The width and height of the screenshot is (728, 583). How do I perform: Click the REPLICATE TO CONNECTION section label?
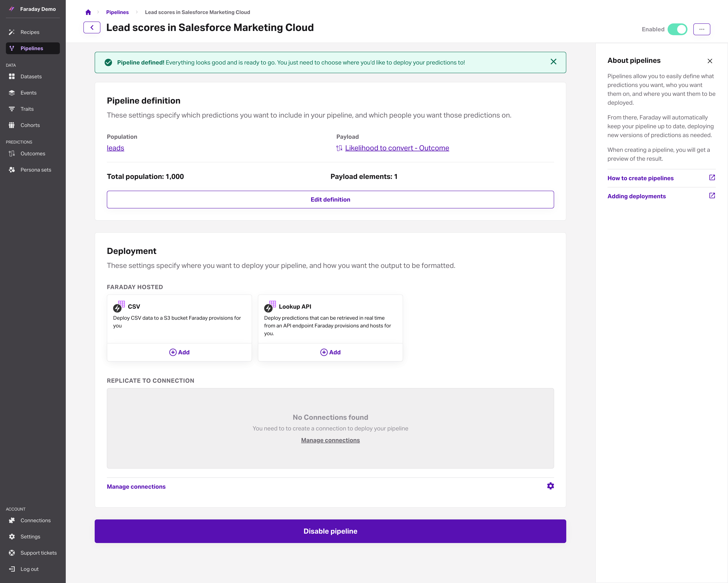pos(150,381)
